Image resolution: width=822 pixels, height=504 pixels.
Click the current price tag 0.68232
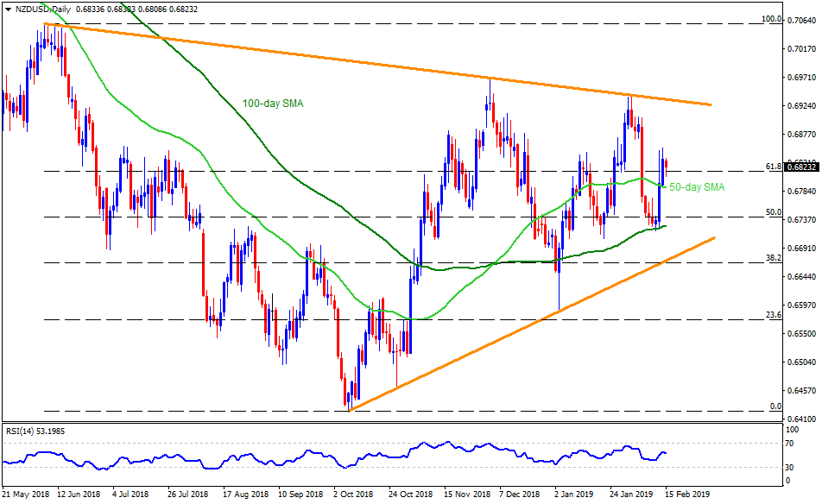(x=801, y=167)
